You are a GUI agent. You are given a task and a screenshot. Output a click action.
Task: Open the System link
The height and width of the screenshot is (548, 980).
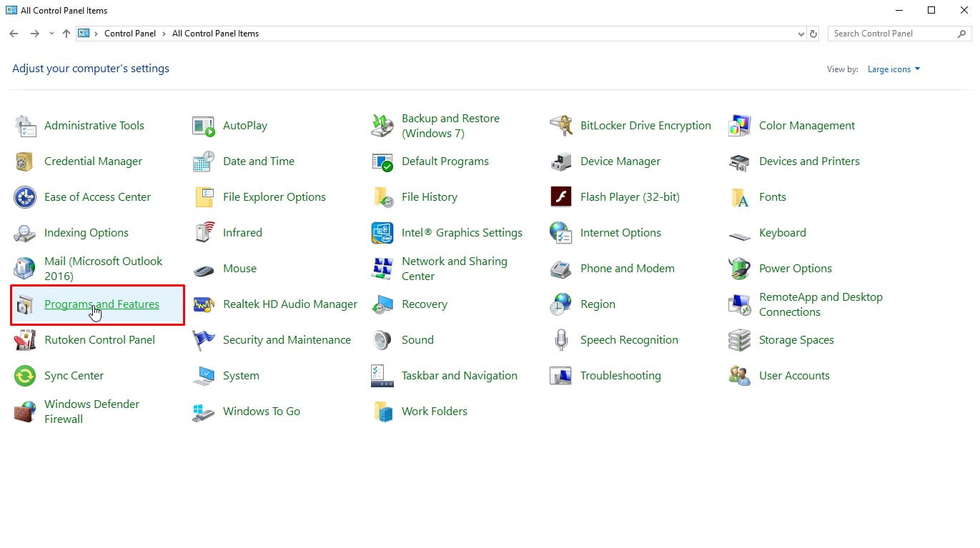pyautogui.click(x=241, y=376)
